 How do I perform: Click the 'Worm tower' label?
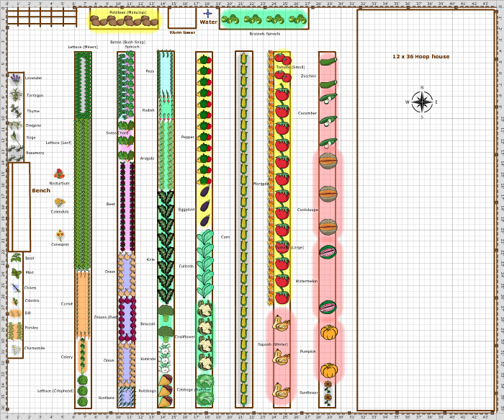182,32
